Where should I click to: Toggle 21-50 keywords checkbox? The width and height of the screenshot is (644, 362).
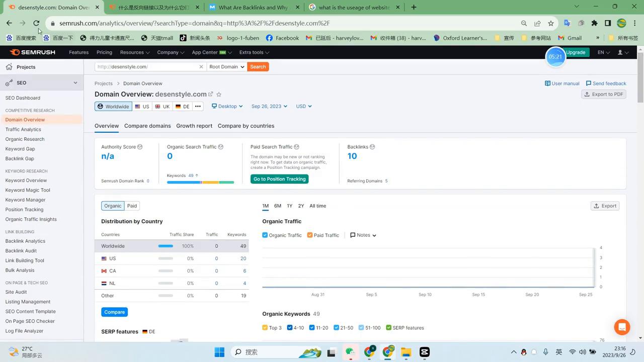tap(336, 327)
